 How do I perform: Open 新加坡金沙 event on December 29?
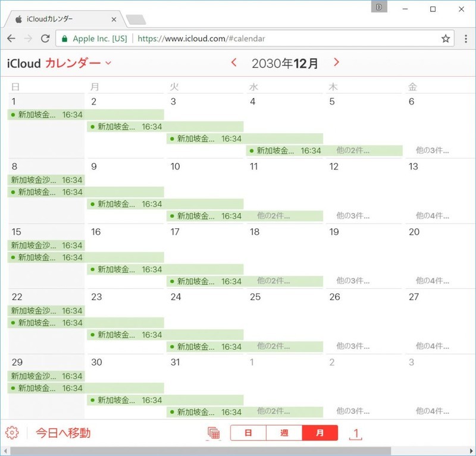tap(46, 376)
